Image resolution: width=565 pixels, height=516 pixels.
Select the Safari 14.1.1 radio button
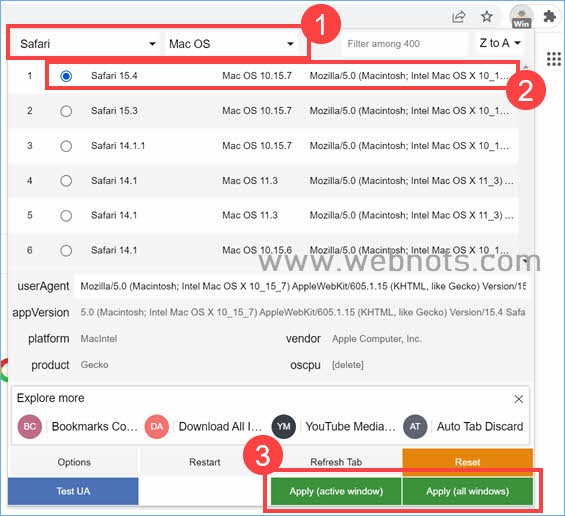click(x=66, y=146)
